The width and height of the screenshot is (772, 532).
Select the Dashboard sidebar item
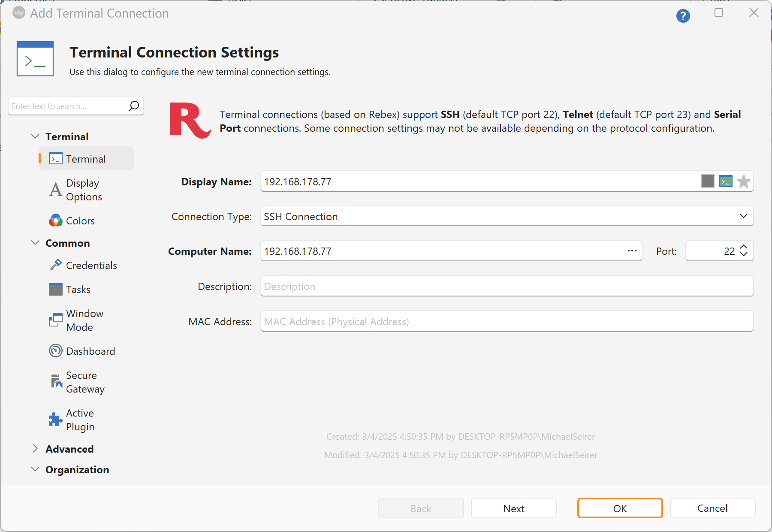coord(90,351)
